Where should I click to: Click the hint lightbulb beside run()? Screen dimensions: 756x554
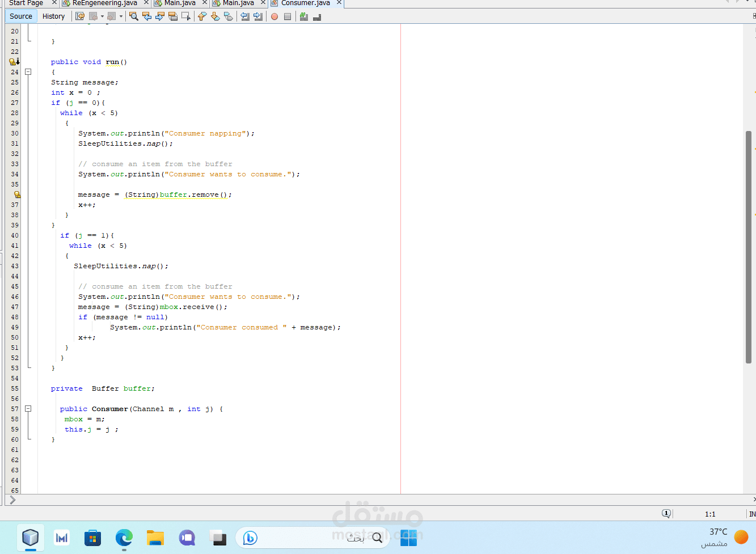click(x=14, y=62)
